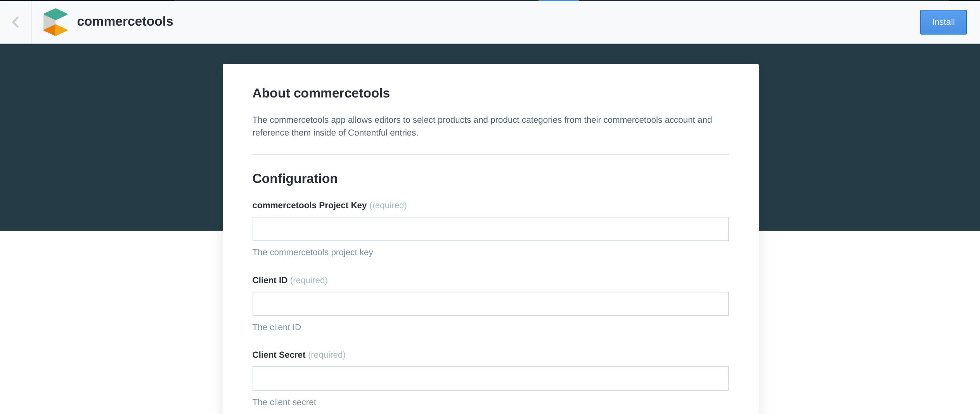Image resolution: width=980 pixels, height=414 pixels.
Task: Click the app description paragraph
Action: coord(482,126)
